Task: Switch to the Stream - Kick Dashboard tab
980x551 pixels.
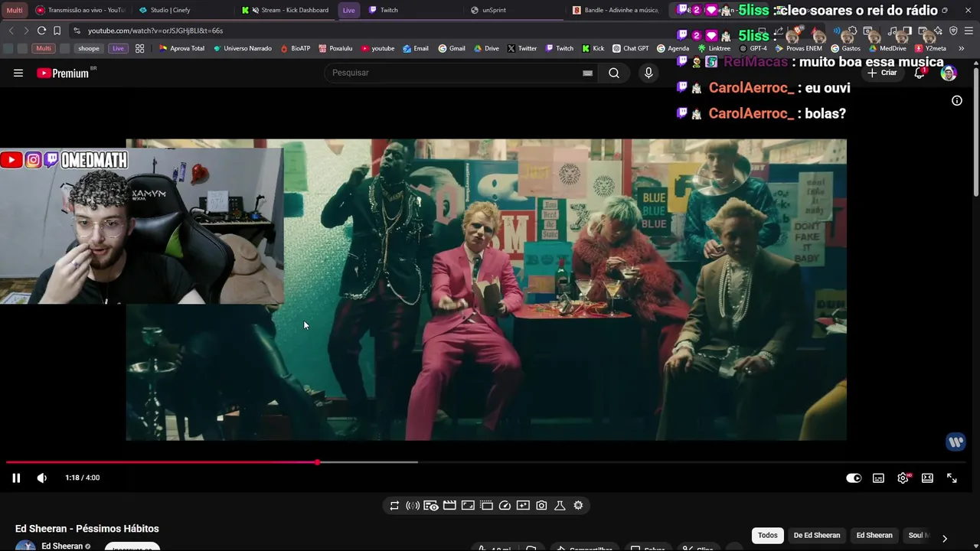Action: coord(285,10)
